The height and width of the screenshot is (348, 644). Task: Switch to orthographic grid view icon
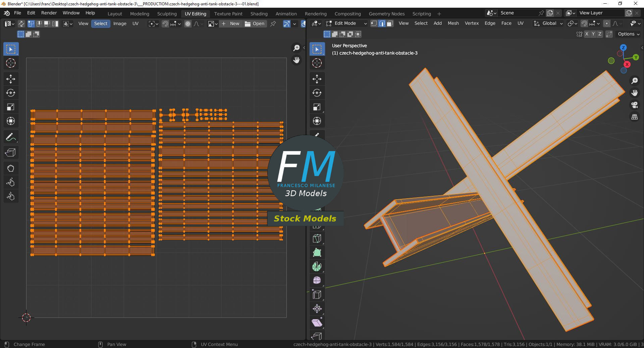click(x=634, y=117)
